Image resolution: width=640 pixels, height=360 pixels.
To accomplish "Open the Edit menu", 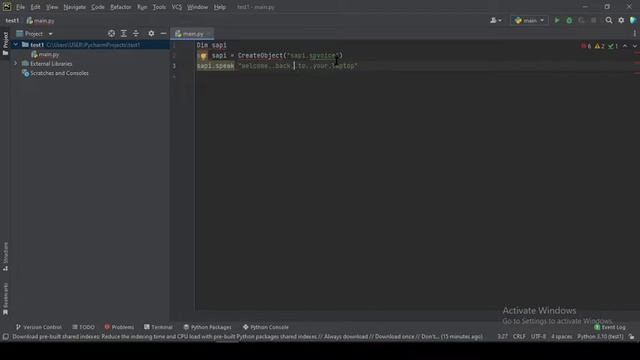I will tap(36, 7).
